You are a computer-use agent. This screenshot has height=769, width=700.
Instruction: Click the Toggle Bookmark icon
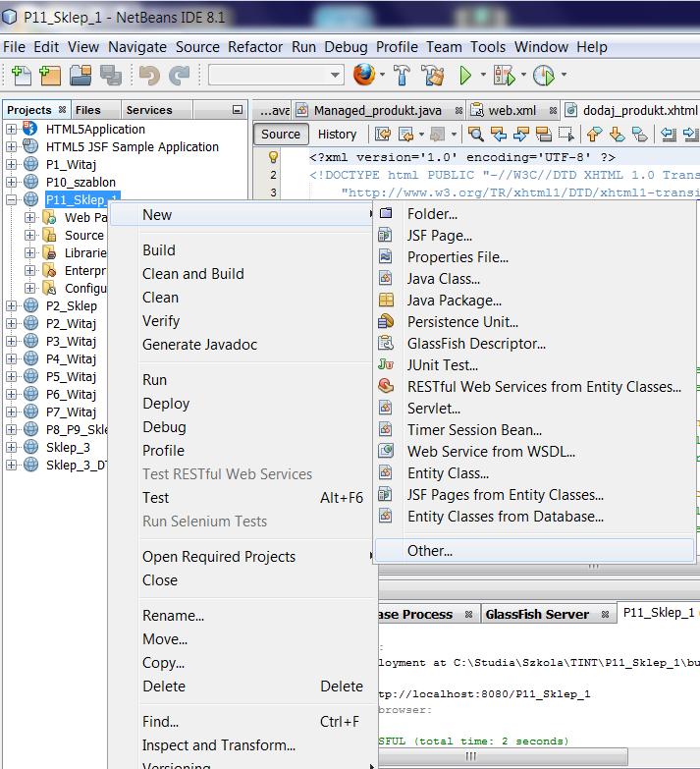tap(640, 134)
